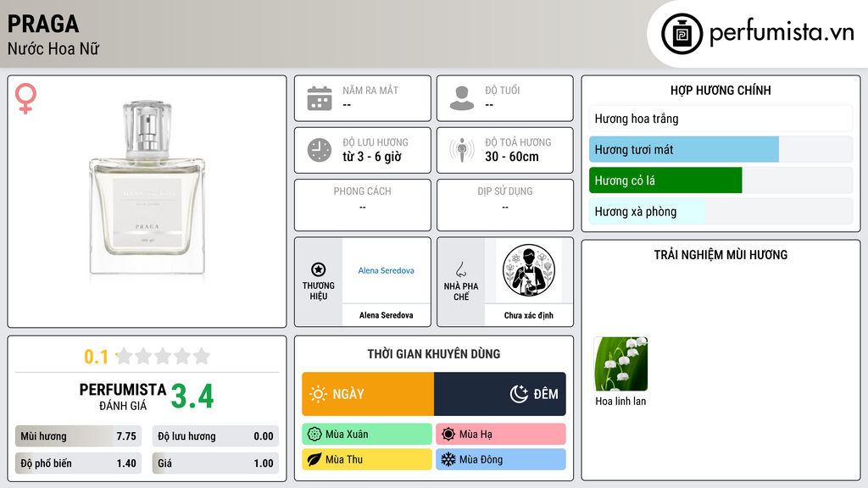
Task: Click the green 3.4 Perfumista score
Action: click(192, 396)
